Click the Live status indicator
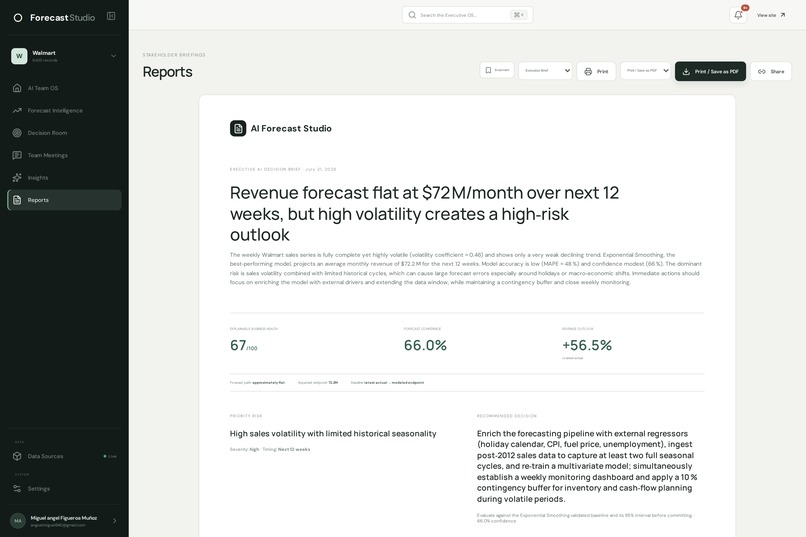The image size is (806, 537). [x=110, y=456]
